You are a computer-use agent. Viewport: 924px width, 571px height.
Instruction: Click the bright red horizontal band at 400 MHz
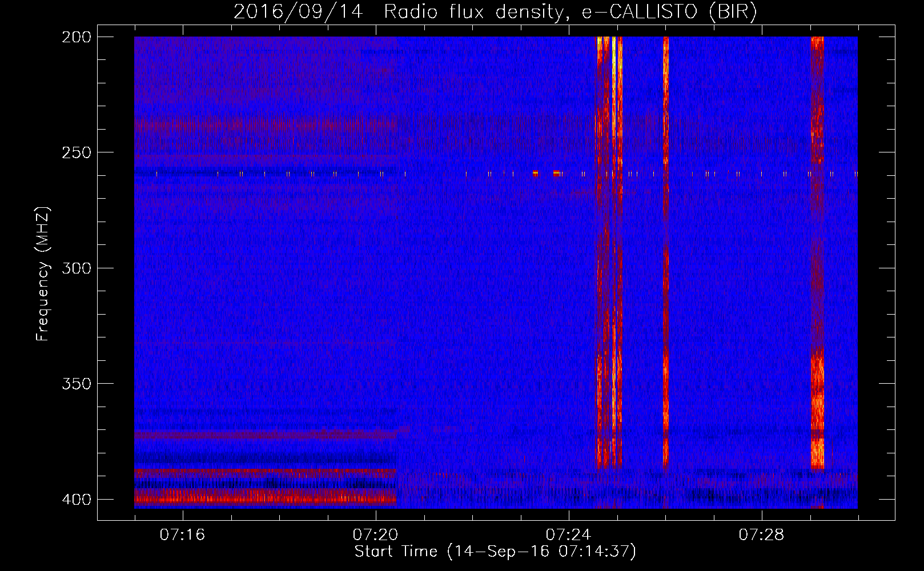pyautogui.click(x=265, y=497)
